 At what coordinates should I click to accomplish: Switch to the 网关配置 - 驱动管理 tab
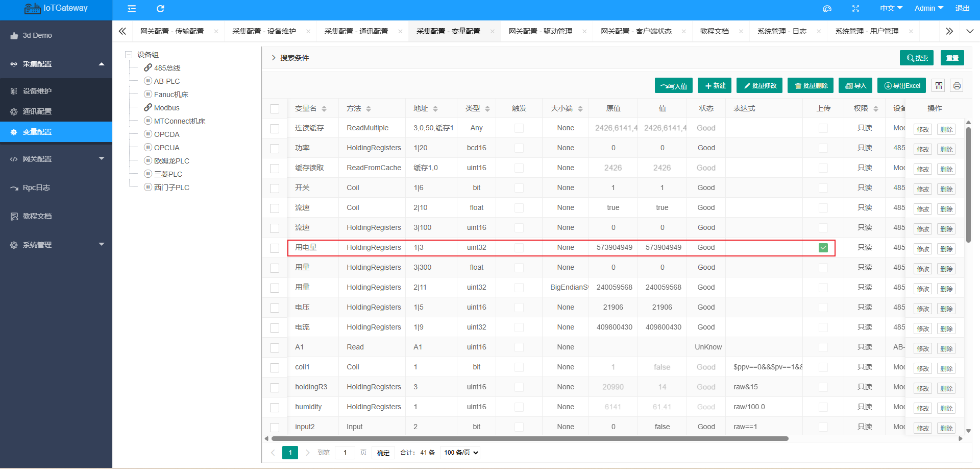540,31
